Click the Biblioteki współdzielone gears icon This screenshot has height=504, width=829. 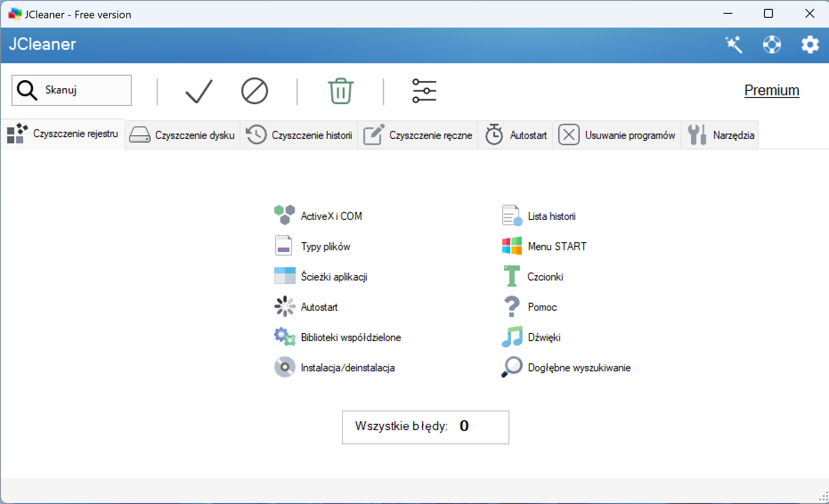284,337
